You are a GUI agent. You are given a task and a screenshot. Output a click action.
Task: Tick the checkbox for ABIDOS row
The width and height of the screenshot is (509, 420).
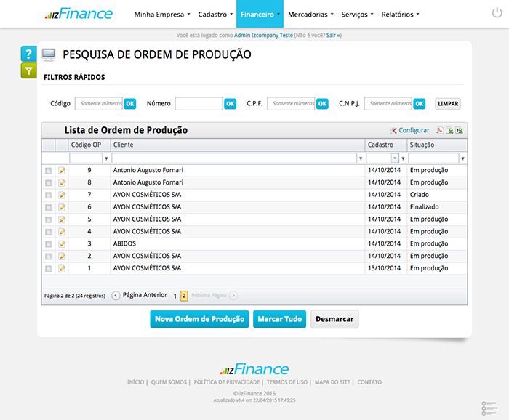click(x=49, y=244)
